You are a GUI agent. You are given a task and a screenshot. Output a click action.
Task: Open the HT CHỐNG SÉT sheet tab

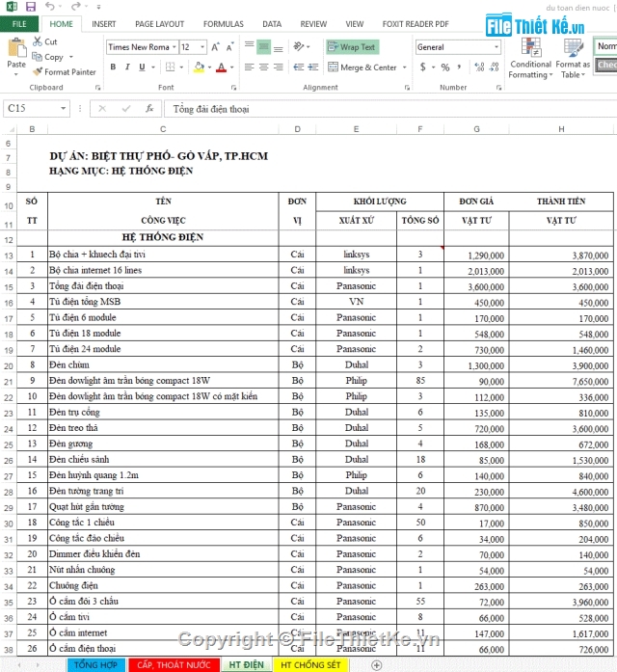pos(310,664)
